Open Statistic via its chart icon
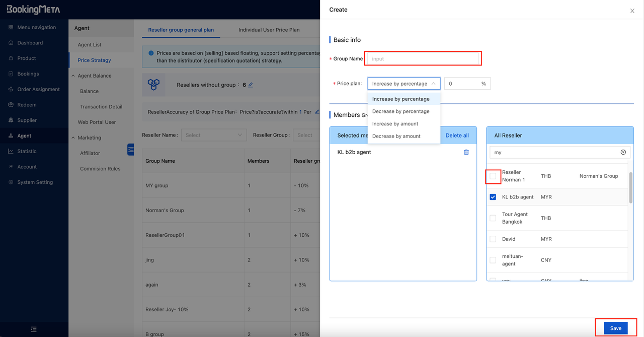 11,151
